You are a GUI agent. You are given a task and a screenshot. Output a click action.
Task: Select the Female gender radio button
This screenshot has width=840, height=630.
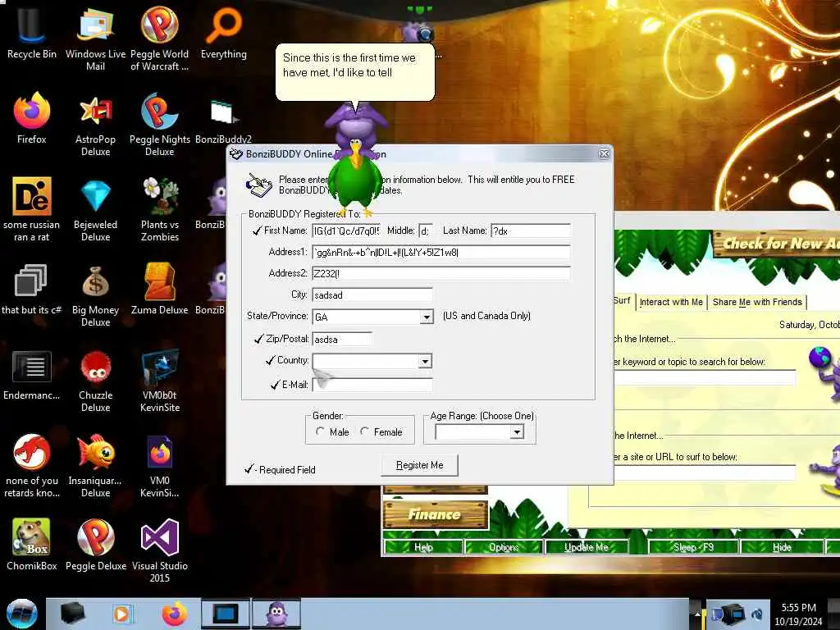pos(364,431)
